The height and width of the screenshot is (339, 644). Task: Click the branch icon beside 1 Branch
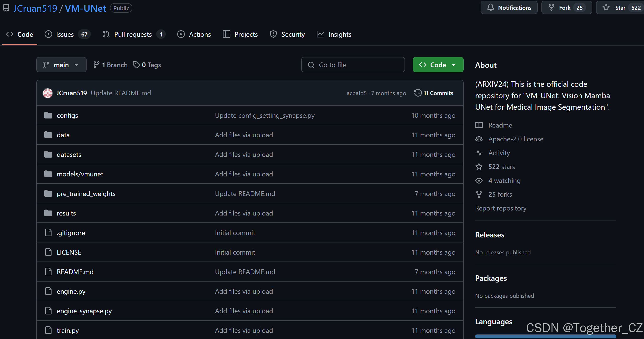click(96, 65)
